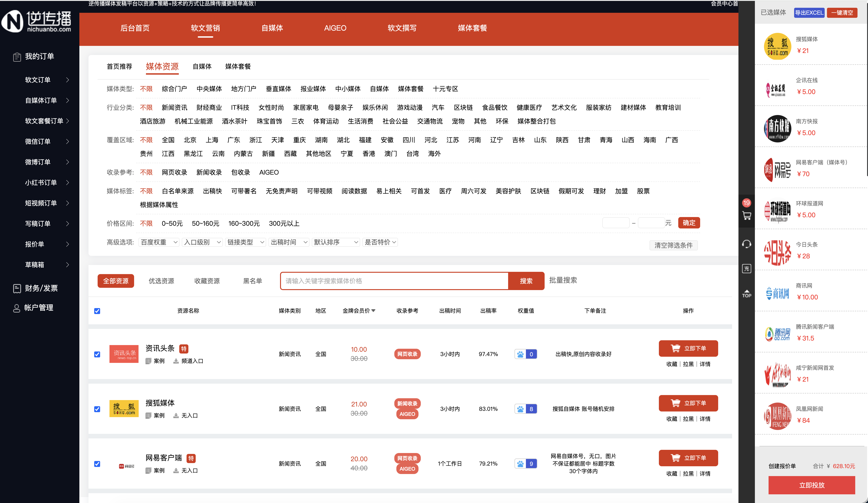This screenshot has width=868, height=503.
Task: Click the 案例 icon under 搜狐媒体
Action: 148,415
